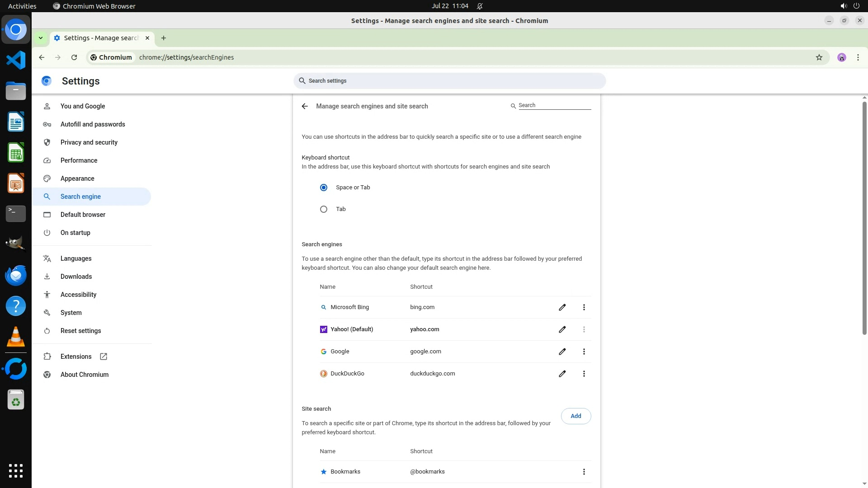
Task: Open Privacy and security settings
Action: 89,142
